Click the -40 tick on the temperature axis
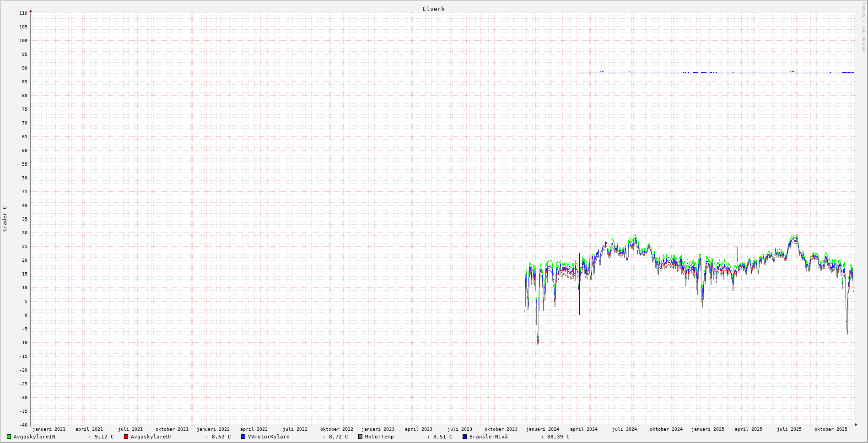 click(x=23, y=425)
